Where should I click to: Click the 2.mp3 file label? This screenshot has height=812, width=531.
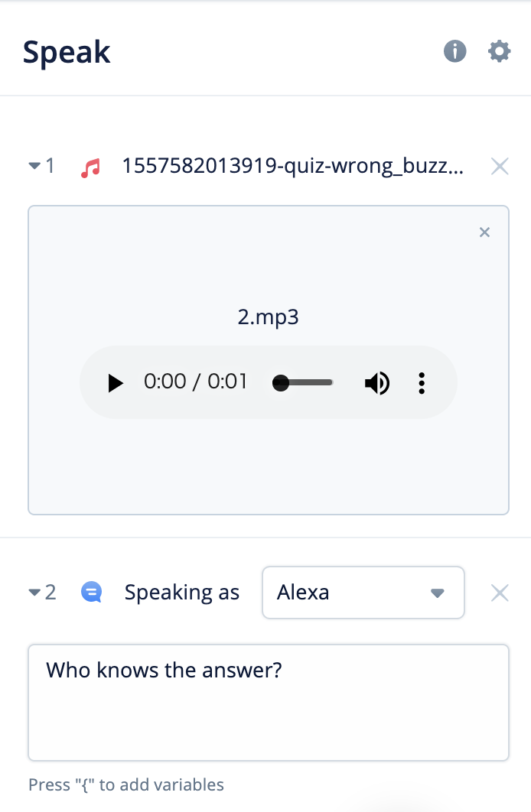click(x=269, y=317)
